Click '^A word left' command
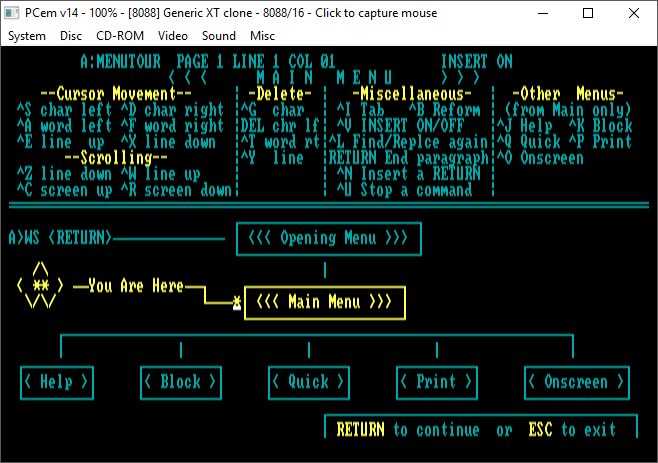This screenshot has width=658, height=463. 64,126
